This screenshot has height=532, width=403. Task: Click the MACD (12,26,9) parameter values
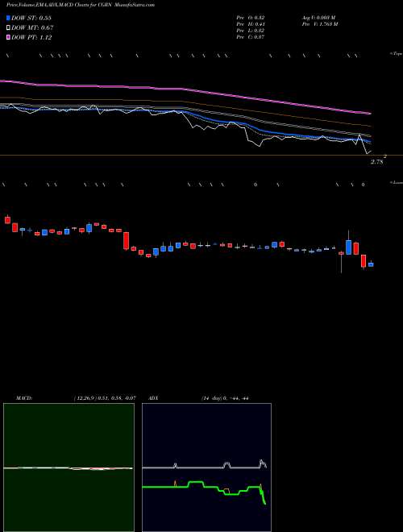coord(105,398)
